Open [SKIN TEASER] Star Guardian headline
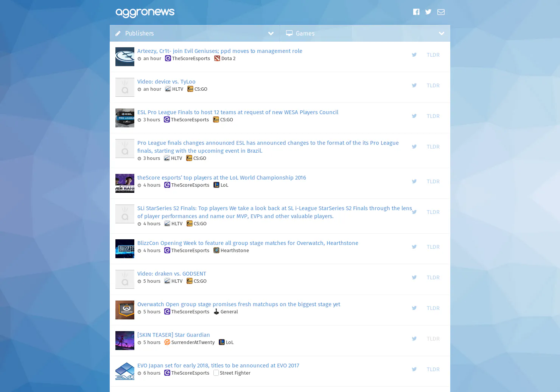The width and height of the screenshot is (560, 392). coord(173,335)
